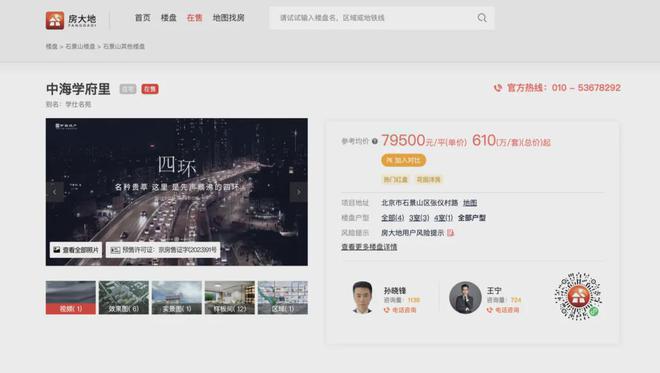Open 全部户型 link
This screenshot has width=660, height=373.
click(471, 218)
